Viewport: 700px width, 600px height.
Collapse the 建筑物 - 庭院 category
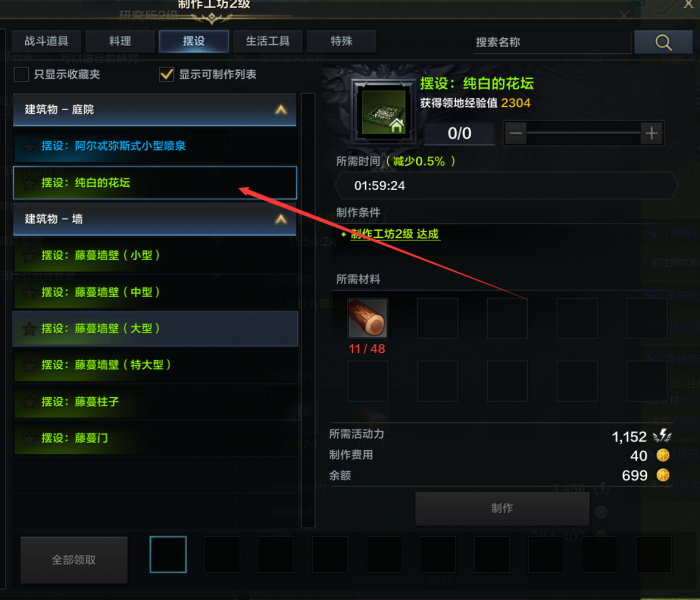tap(281, 109)
